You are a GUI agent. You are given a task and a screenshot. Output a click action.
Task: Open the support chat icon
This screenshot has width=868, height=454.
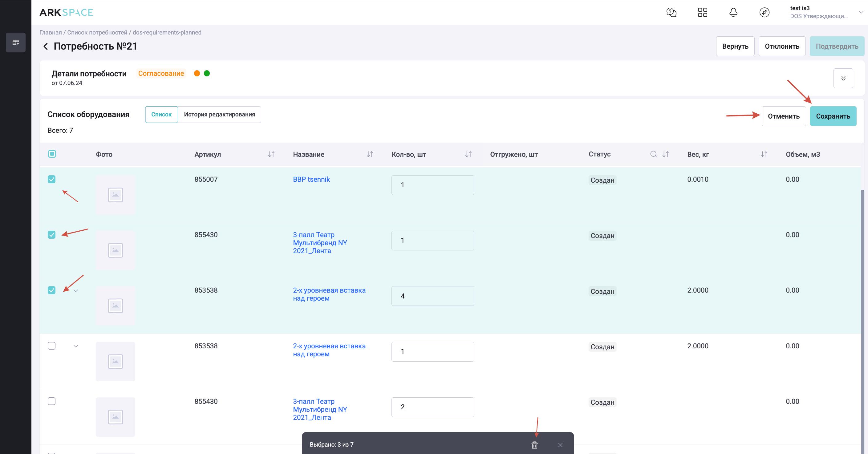(671, 12)
